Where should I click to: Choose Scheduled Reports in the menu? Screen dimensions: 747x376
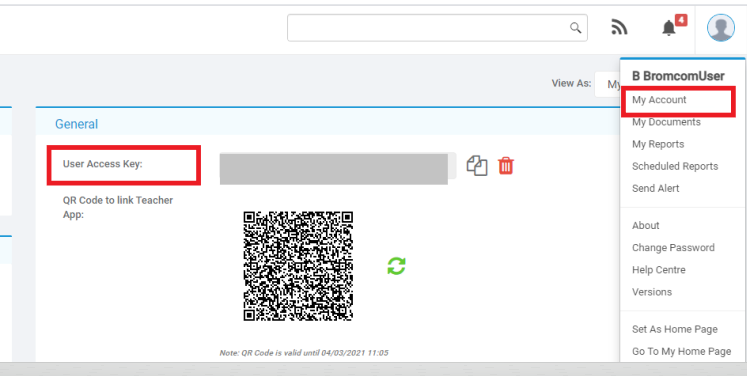click(x=675, y=166)
